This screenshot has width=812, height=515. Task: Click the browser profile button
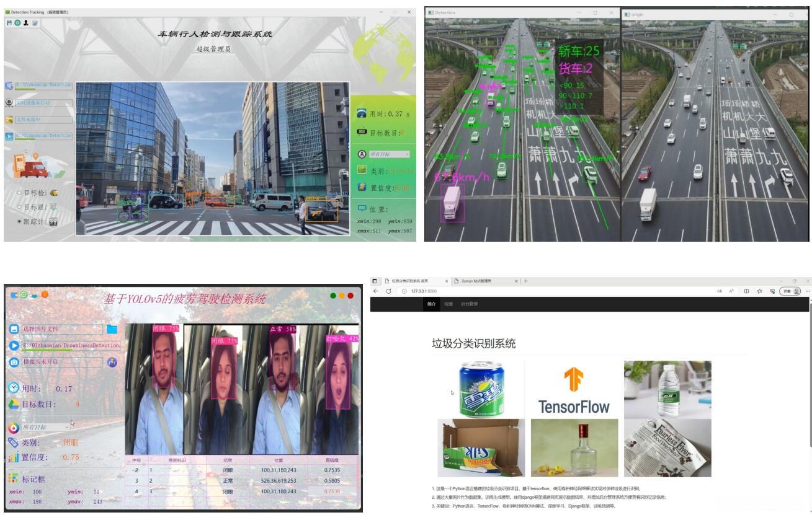point(790,291)
